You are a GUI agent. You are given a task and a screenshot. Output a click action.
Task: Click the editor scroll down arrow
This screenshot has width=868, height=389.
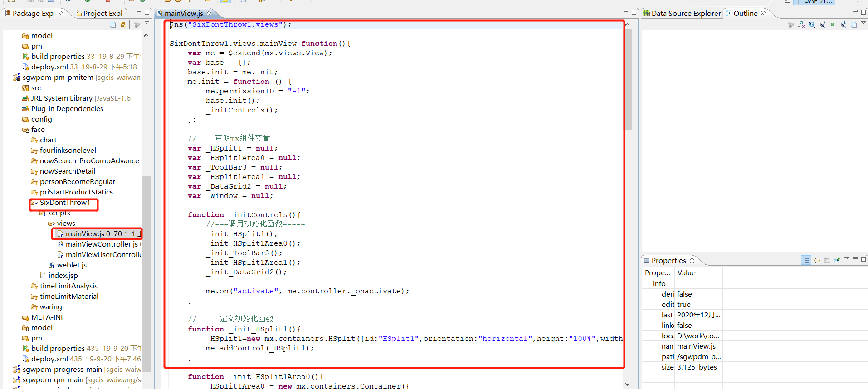coord(628,384)
